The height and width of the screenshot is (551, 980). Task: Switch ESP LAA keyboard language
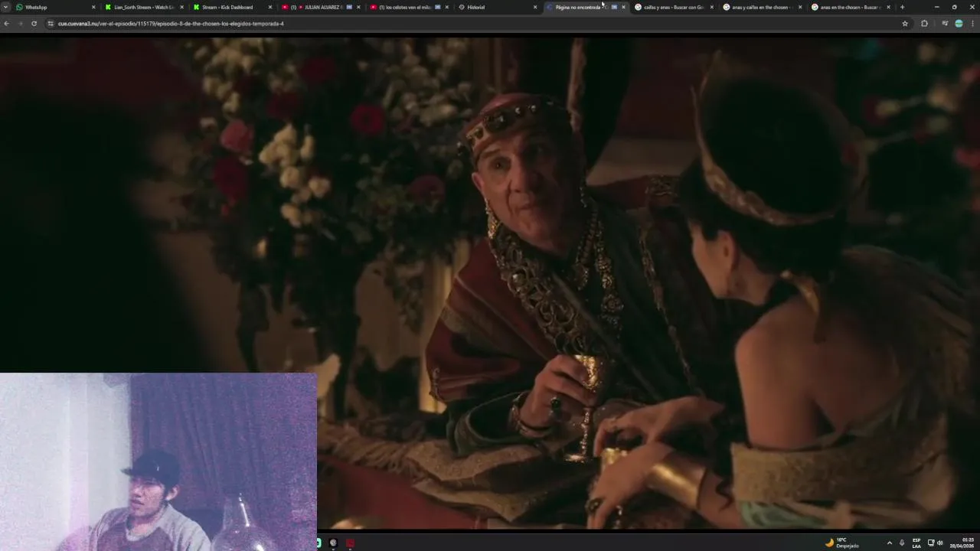916,543
